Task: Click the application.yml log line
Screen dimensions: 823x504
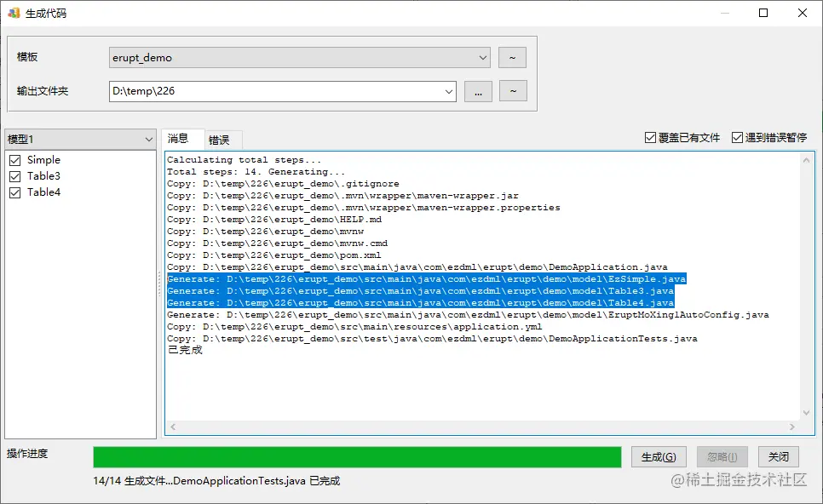Action: [x=354, y=327]
